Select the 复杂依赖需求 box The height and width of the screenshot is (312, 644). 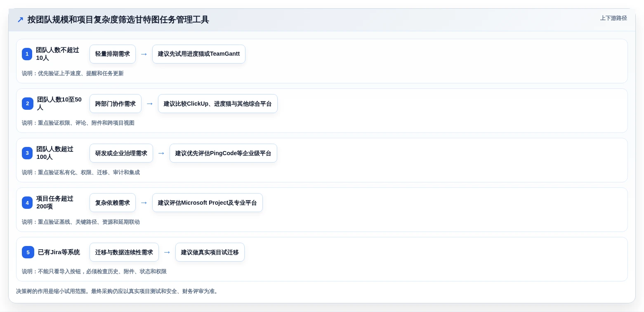pos(113,203)
